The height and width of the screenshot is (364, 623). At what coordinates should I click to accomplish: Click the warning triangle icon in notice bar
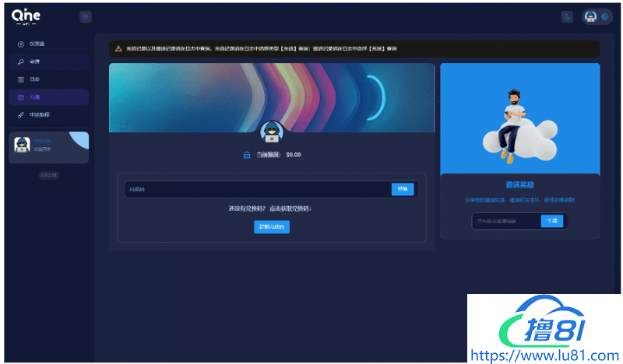click(118, 48)
